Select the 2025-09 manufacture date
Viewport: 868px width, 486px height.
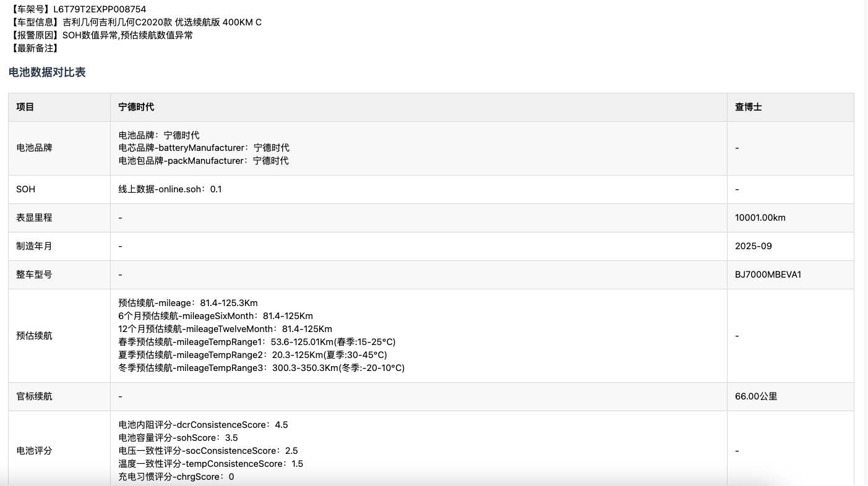[x=754, y=247]
